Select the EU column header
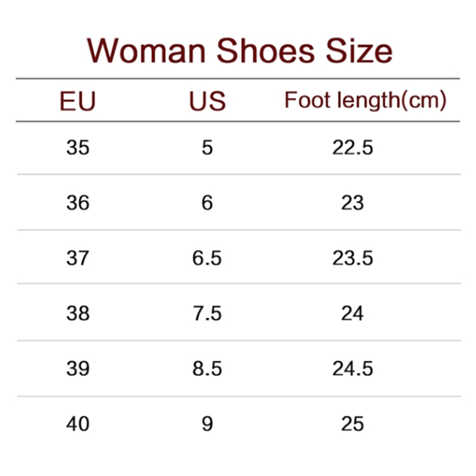Viewport: 476px width, 476px height. click(x=78, y=101)
